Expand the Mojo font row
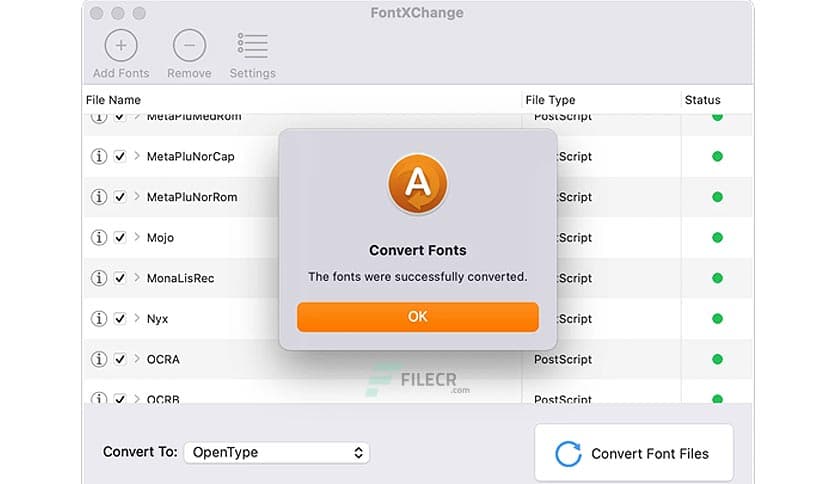Viewport: 836px width, 484px height. click(x=136, y=238)
